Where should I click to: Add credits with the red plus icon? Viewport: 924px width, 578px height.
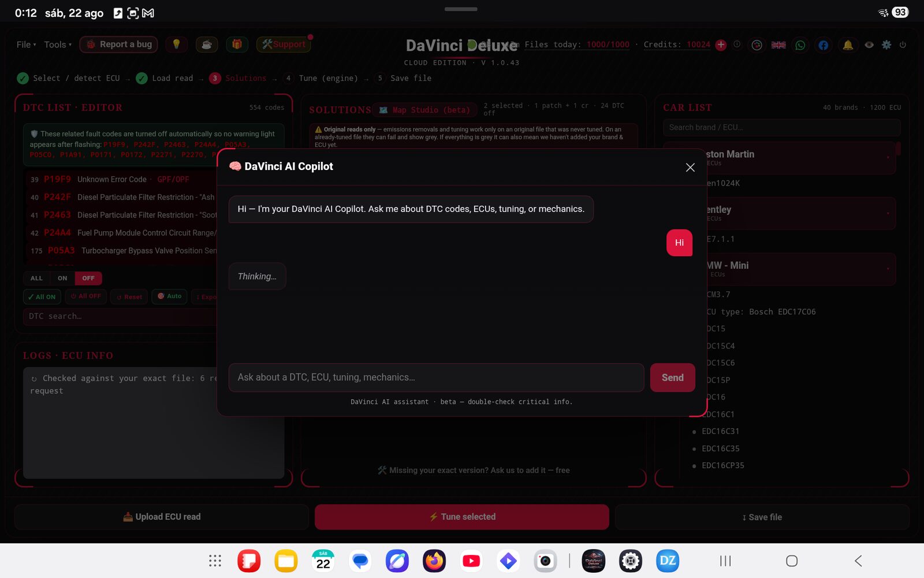click(x=721, y=45)
